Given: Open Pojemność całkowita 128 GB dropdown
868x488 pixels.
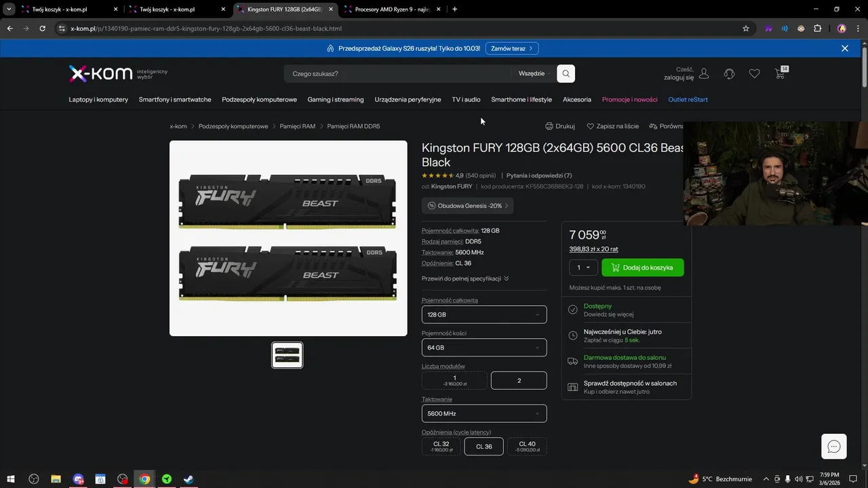Looking at the screenshot, I should point(484,314).
